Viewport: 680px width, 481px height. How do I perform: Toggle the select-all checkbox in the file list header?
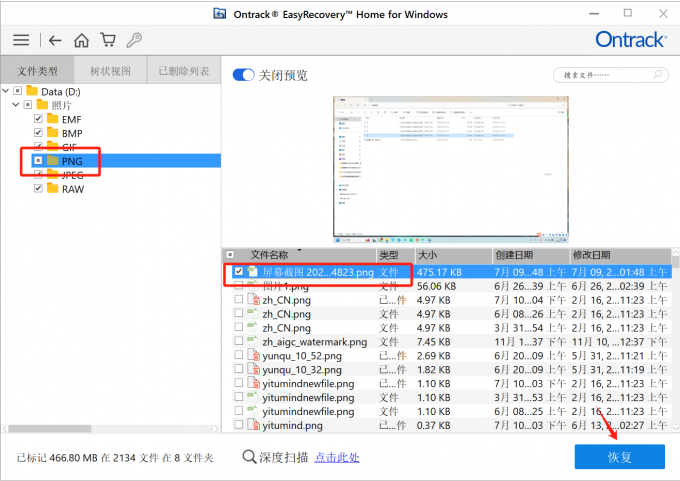coord(230,255)
